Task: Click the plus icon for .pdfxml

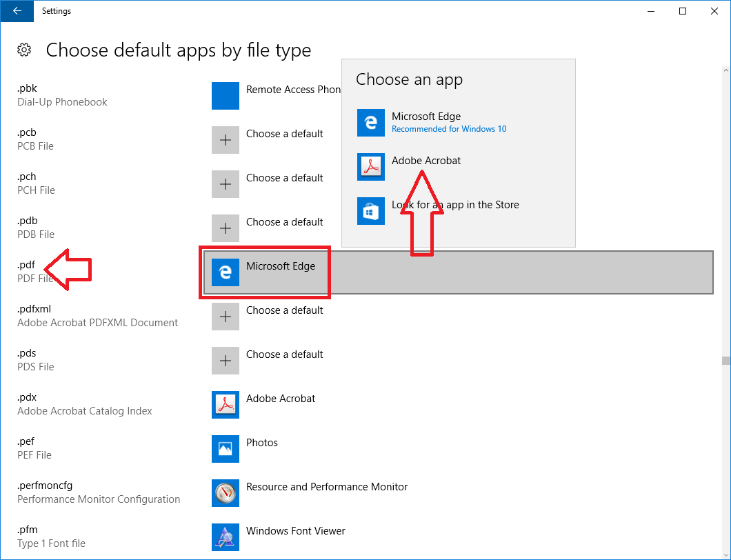Action: [x=226, y=317]
